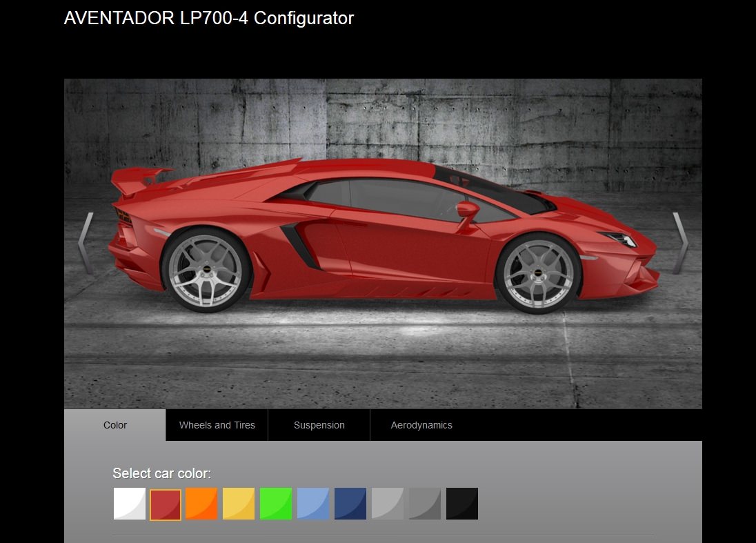Pick the dark blue color swatch
This screenshot has height=543, width=756.
click(x=350, y=504)
